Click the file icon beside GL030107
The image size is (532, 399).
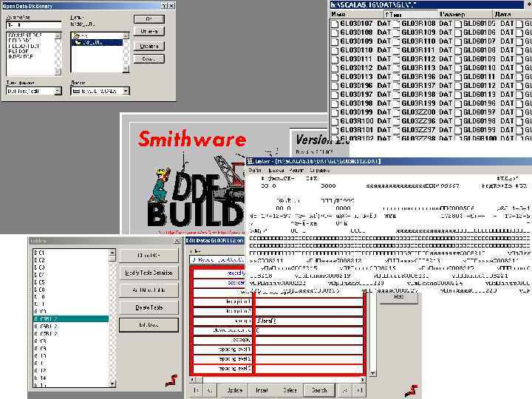335,24
